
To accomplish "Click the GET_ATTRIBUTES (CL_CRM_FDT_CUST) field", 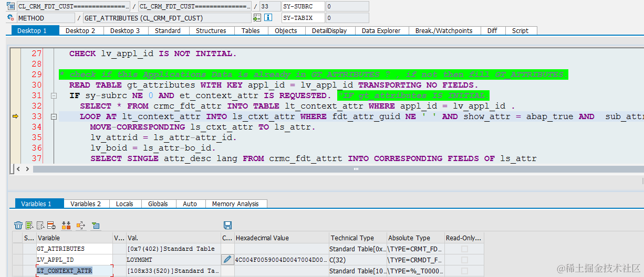I will point(168,18).
